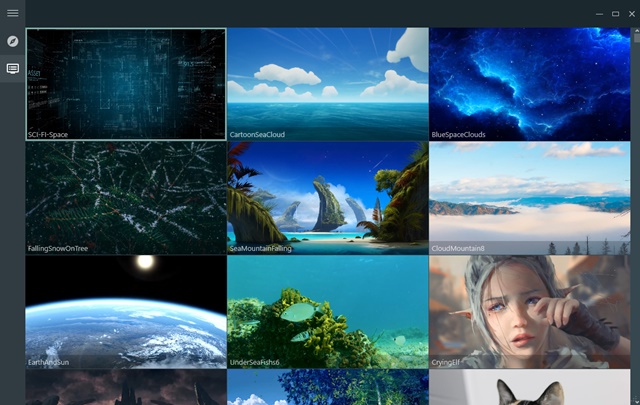Screen dimensions: 640x405
Task: Choose the CartoonSeaCloud wallpaper
Action: point(328,84)
